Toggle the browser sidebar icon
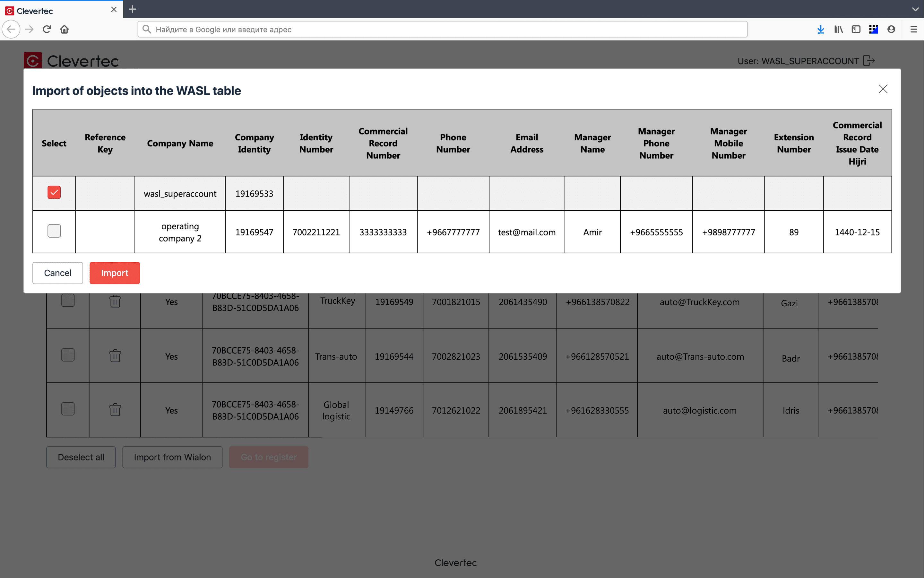The height and width of the screenshot is (578, 924). [x=856, y=30]
